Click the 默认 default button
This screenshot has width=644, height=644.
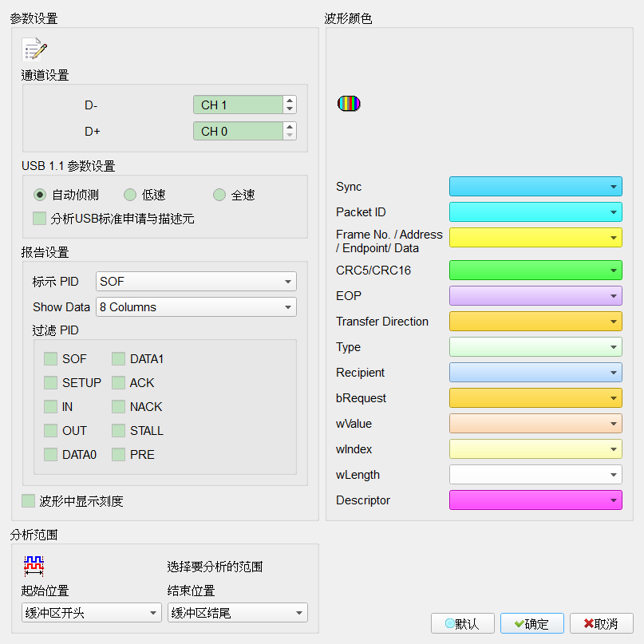click(x=463, y=623)
